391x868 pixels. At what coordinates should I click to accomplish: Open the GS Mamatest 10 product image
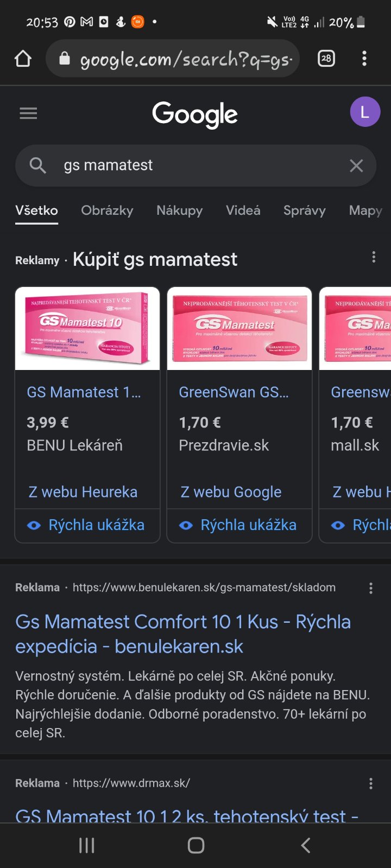[x=87, y=329]
